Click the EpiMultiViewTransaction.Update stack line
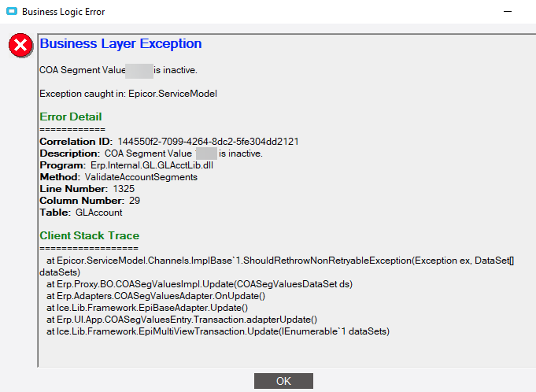 click(218, 331)
